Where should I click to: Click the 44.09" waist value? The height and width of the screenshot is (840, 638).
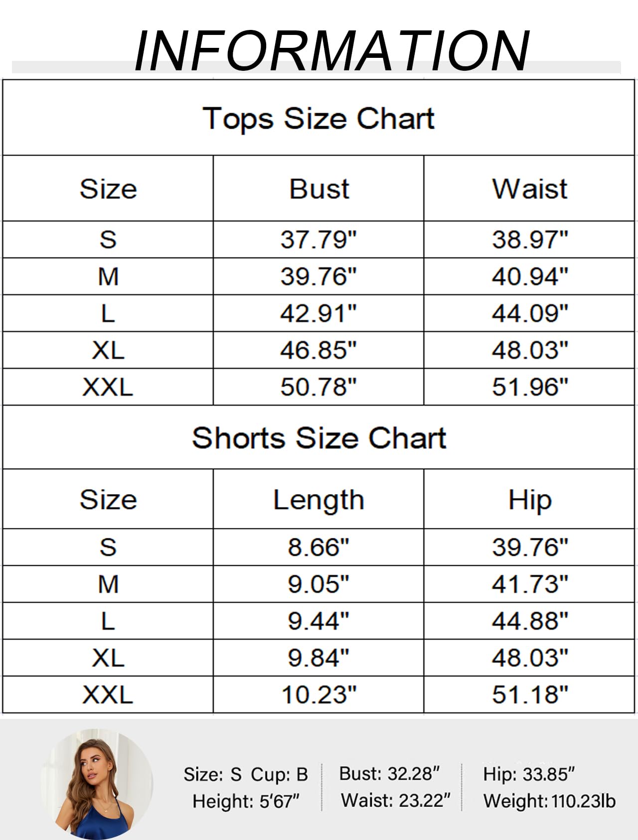(x=529, y=313)
